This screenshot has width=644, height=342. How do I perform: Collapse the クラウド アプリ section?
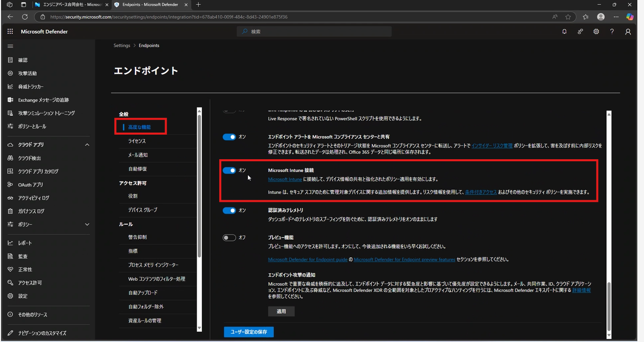pyautogui.click(x=87, y=144)
